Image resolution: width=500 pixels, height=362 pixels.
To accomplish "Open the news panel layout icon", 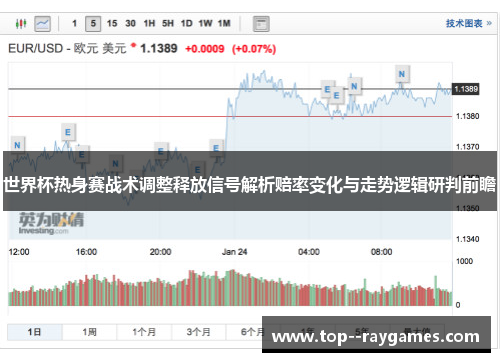I will pos(261,24).
